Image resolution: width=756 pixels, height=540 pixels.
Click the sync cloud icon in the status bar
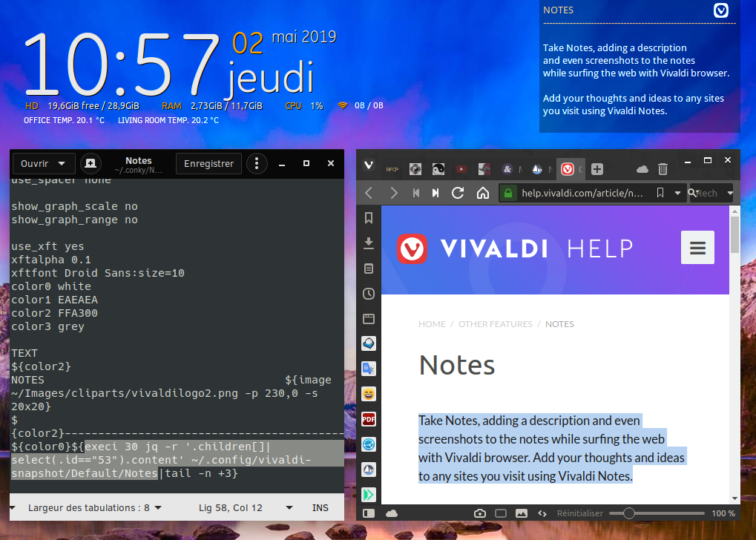click(x=392, y=513)
